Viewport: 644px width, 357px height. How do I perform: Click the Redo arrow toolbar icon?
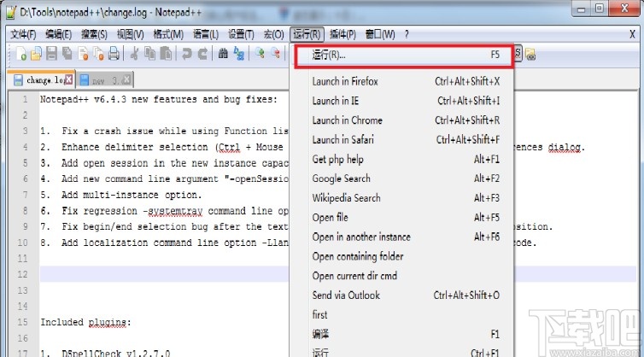tap(203, 54)
